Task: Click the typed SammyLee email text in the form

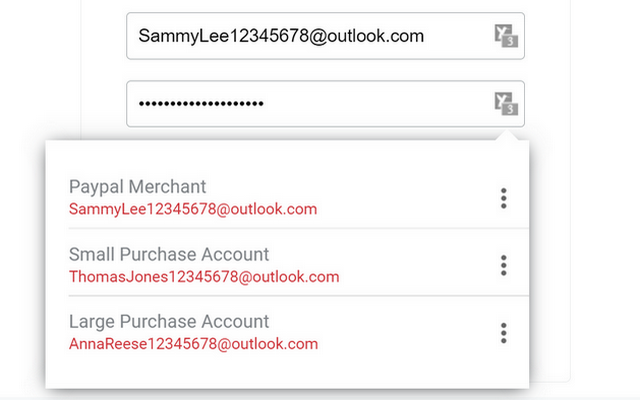Action: tap(281, 36)
